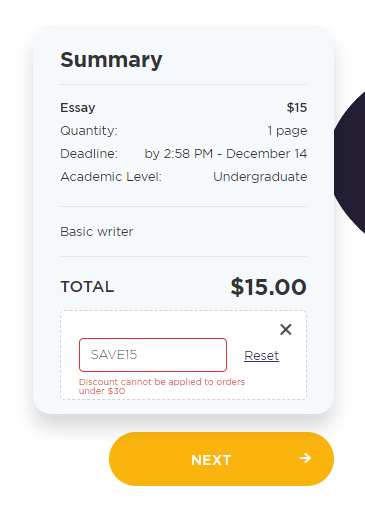
Task: Select the Summary heading
Action: pos(111,60)
